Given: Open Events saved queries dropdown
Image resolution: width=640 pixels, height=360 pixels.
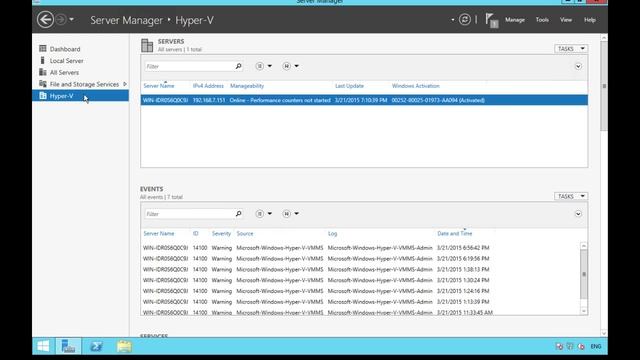Looking at the screenshot, I should click(291, 214).
